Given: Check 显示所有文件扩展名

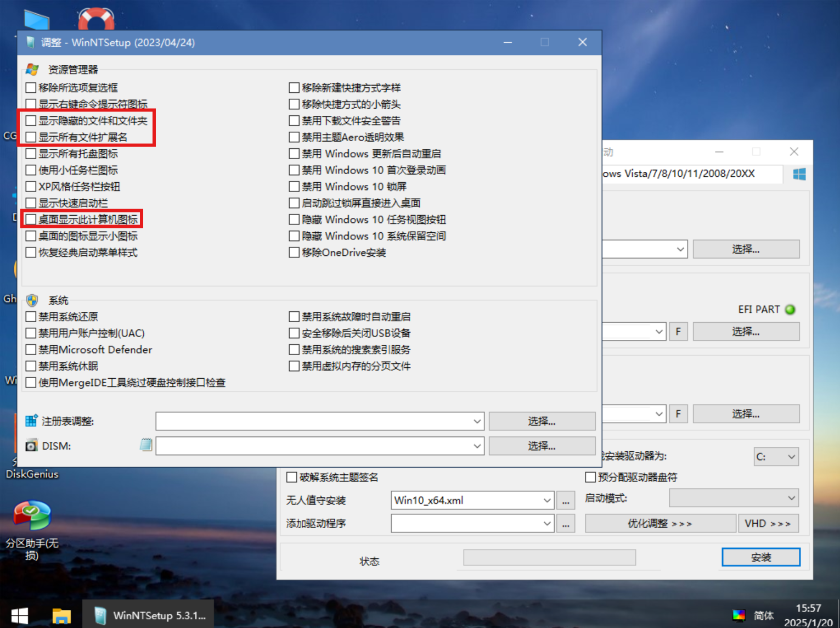Looking at the screenshot, I should coord(31,137).
